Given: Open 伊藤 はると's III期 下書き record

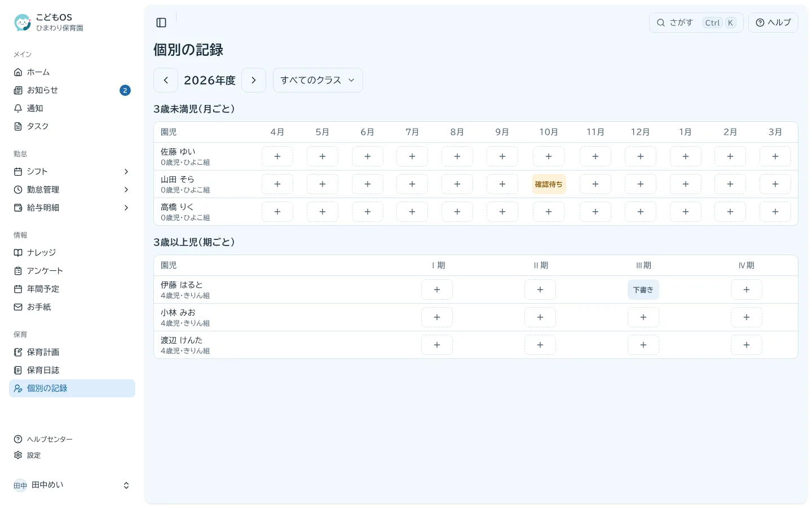Looking at the screenshot, I should click(643, 290).
